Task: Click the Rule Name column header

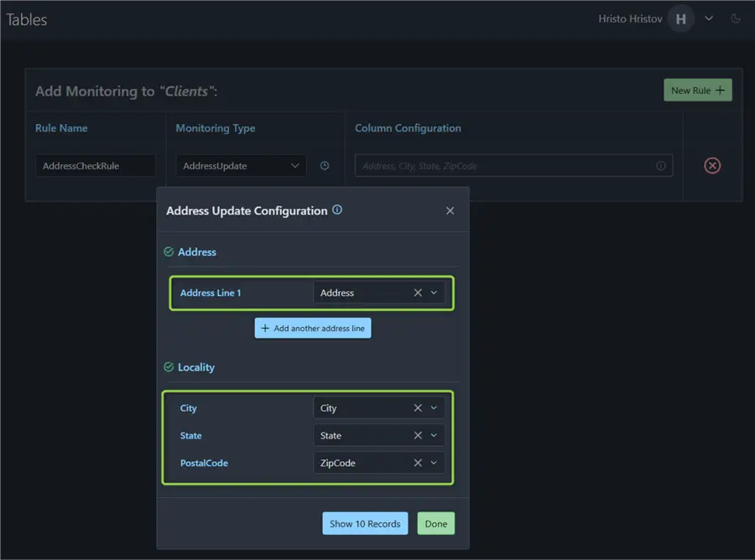Action: click(61, 128)
